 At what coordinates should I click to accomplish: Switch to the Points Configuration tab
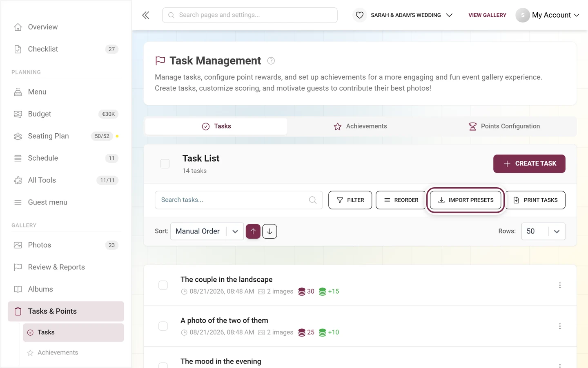504,126
